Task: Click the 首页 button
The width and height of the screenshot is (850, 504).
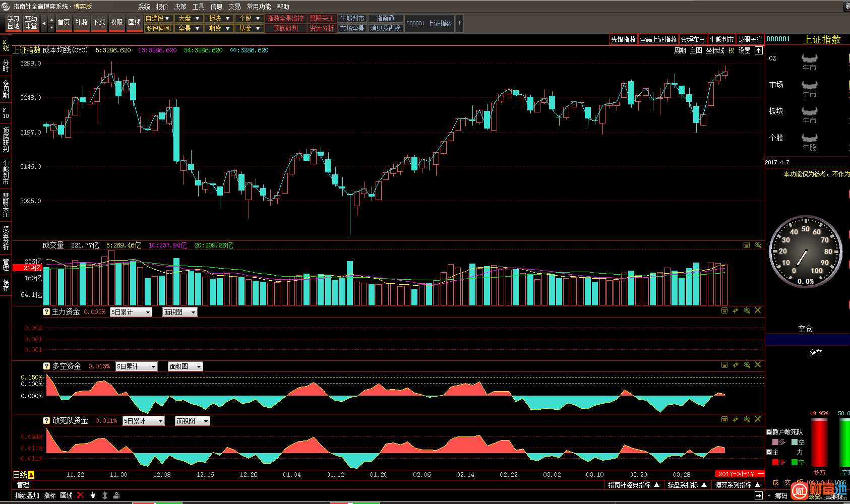Action: pyautogui.click(x=64, y=23)
